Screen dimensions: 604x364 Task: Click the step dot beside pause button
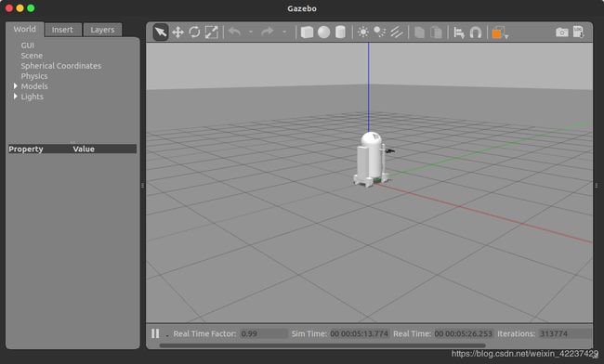(x=167, y=336)
